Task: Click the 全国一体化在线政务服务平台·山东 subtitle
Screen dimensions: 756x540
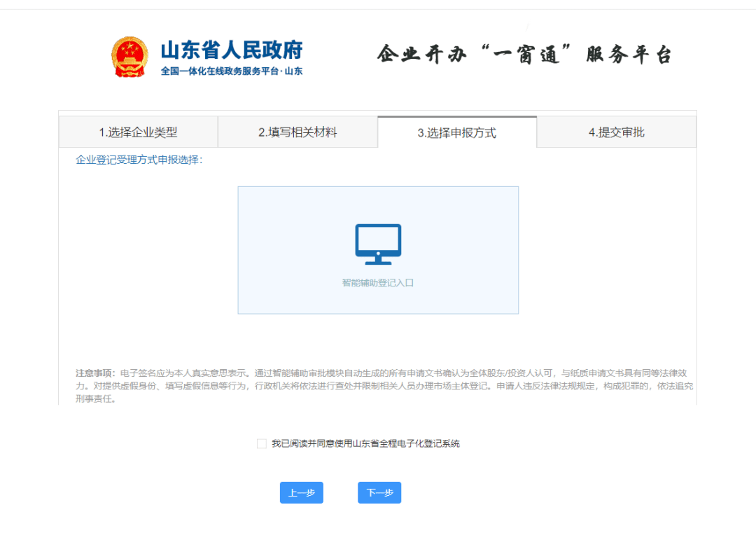Action: (232, 71)
